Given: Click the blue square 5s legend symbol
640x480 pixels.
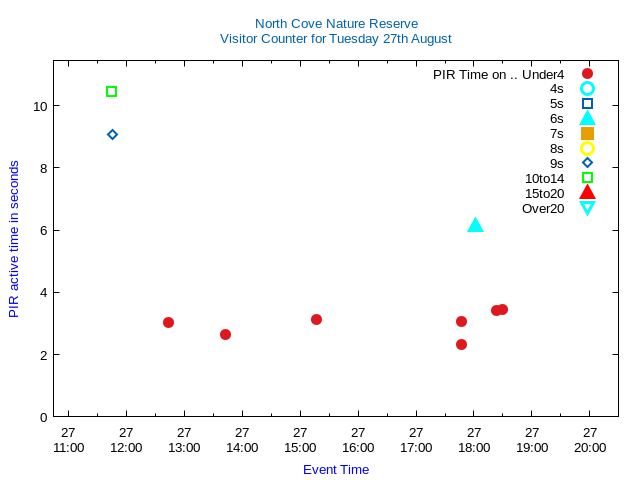Looking at the screenshot, I should [x=587, y=104].
